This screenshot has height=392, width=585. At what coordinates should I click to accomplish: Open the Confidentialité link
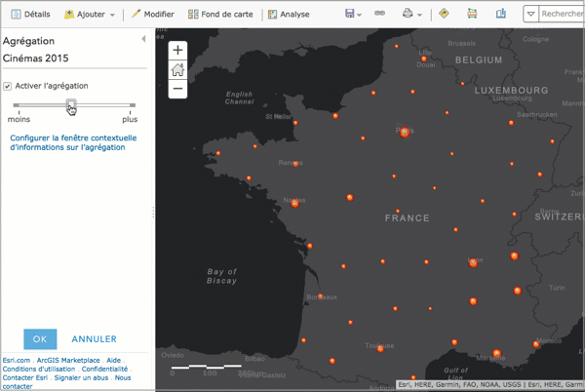[104, 369]
